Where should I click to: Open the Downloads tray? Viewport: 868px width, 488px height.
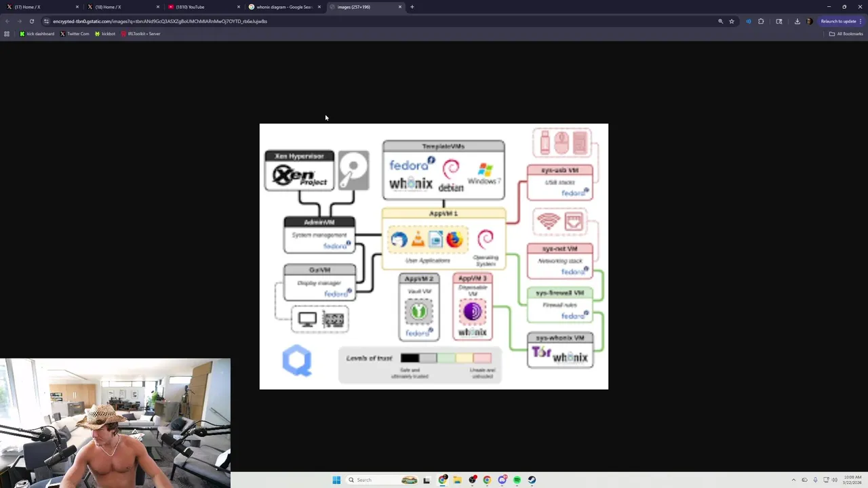coord(797,21)
